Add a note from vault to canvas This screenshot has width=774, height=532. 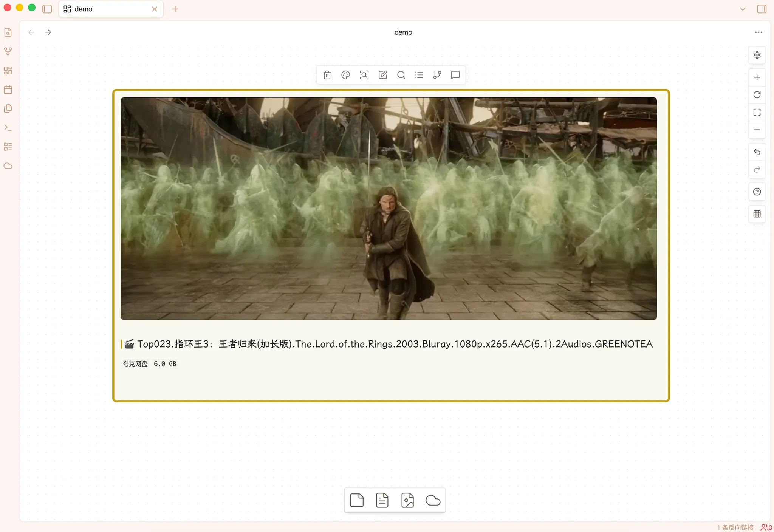tap(382, 500)
